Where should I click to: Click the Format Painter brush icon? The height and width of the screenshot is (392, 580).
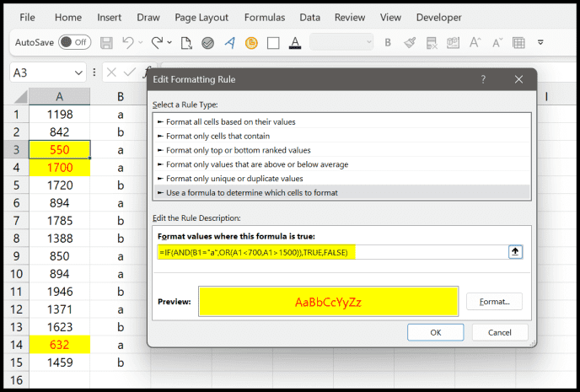point(410,42)
